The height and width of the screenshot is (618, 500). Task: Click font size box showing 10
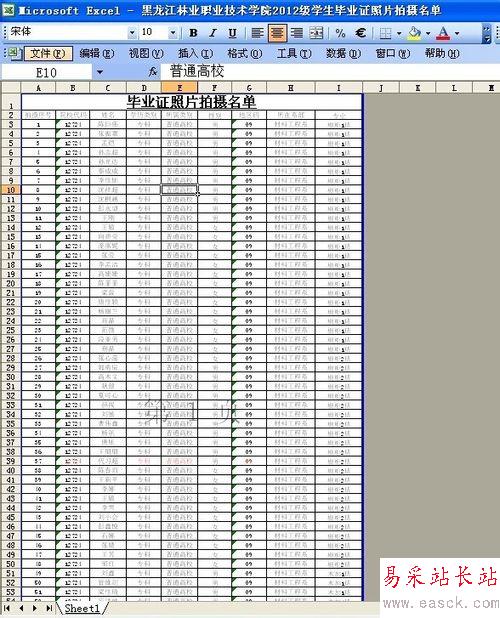(x=154, y=32)
